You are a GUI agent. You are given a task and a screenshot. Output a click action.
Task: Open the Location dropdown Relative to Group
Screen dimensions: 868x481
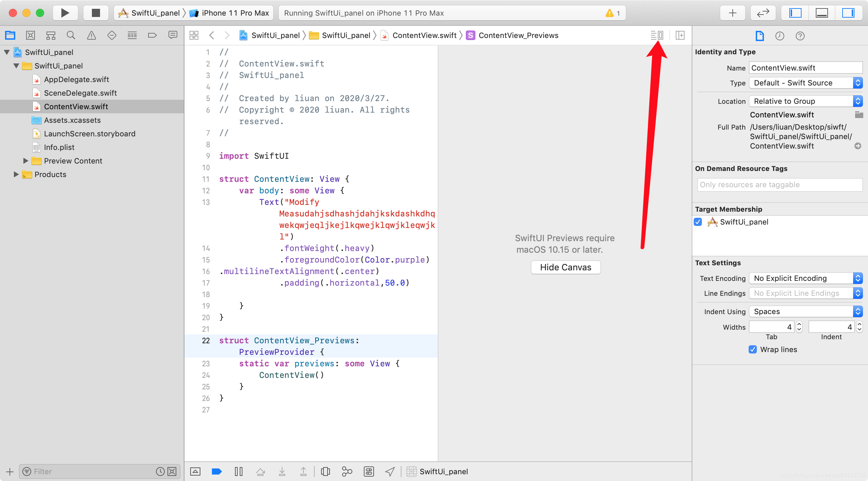coord(805,101)
